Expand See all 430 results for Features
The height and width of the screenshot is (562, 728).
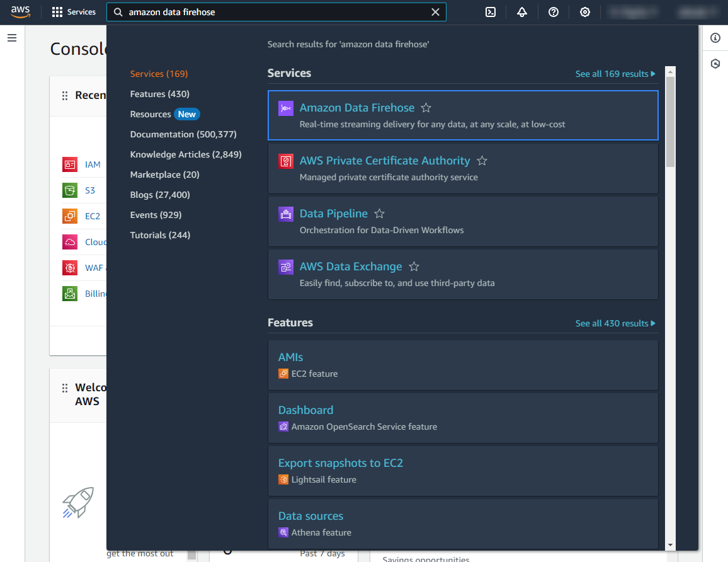tap(615, 323)
